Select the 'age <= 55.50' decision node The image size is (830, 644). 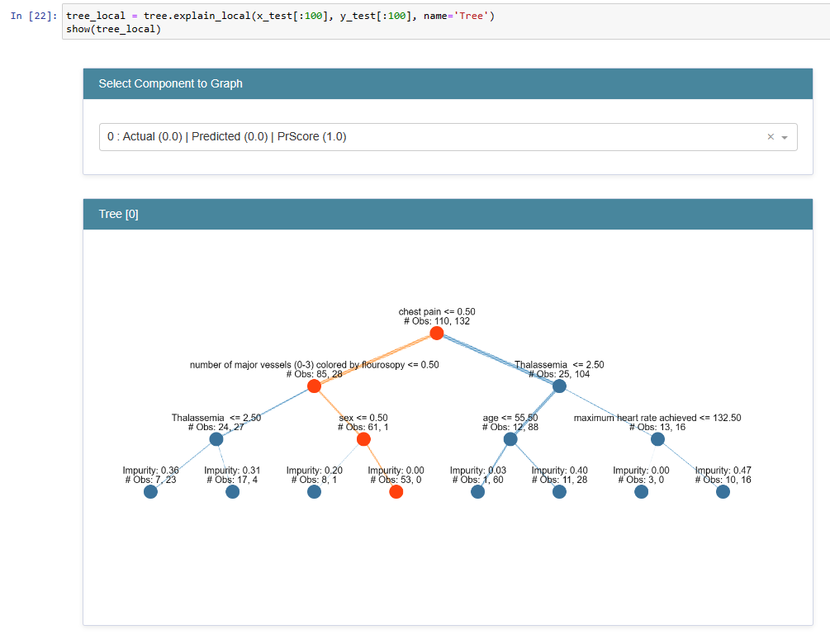(x=510, y=438)
